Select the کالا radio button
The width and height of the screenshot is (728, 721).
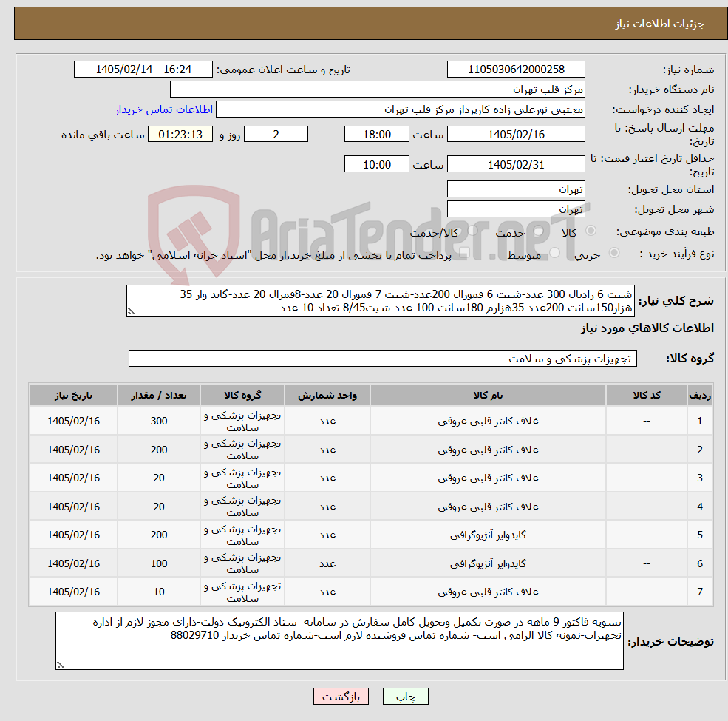click(x=591, y=231)
